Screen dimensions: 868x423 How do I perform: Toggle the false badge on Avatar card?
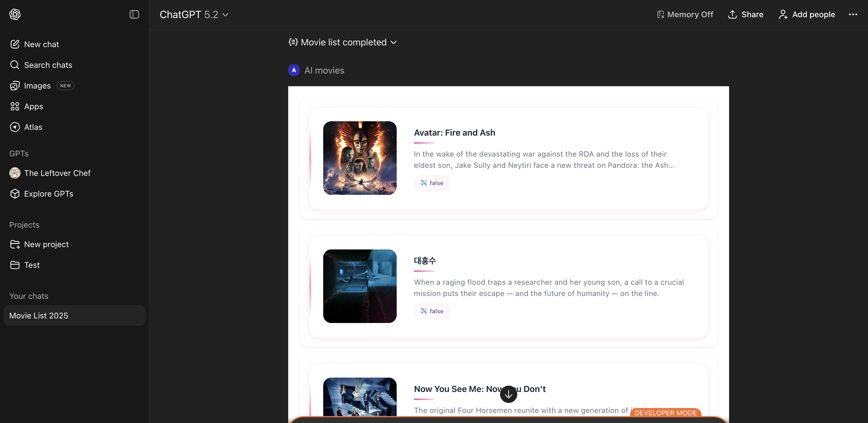pyautogui.click(x=432, y=183)
